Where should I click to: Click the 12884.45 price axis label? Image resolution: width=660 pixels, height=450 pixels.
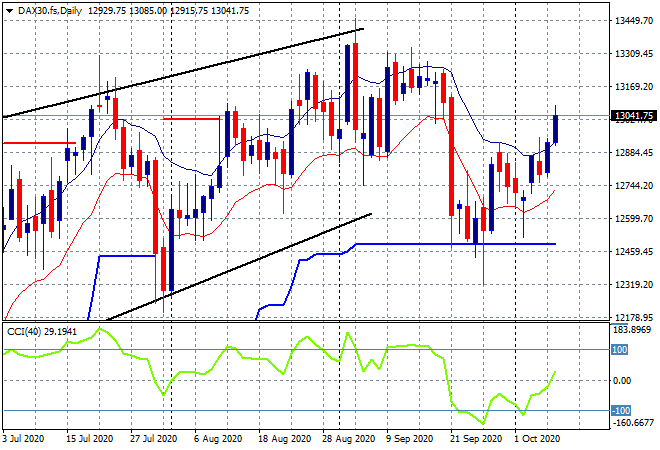click(x=633, y=152)
